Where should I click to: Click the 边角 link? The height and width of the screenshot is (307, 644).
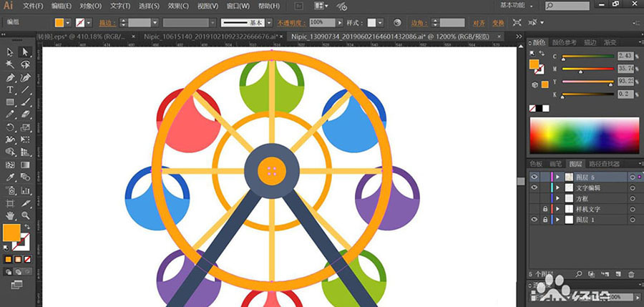pos(419,23)
